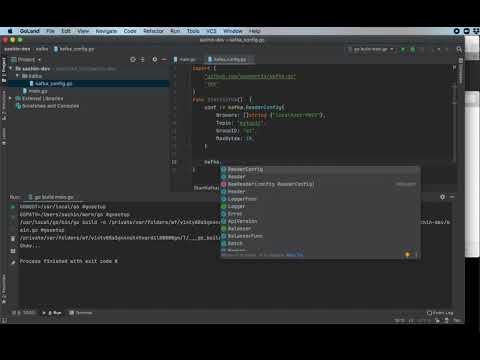Collapse the sachin-dev project root
The width and height of the screenshot is (480, 360).
pos(11,68)
